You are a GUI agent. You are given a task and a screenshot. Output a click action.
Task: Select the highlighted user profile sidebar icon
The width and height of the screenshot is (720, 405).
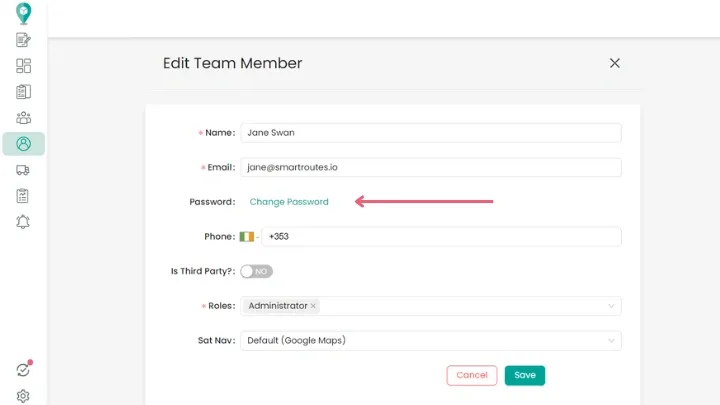[x=23, y=144]
